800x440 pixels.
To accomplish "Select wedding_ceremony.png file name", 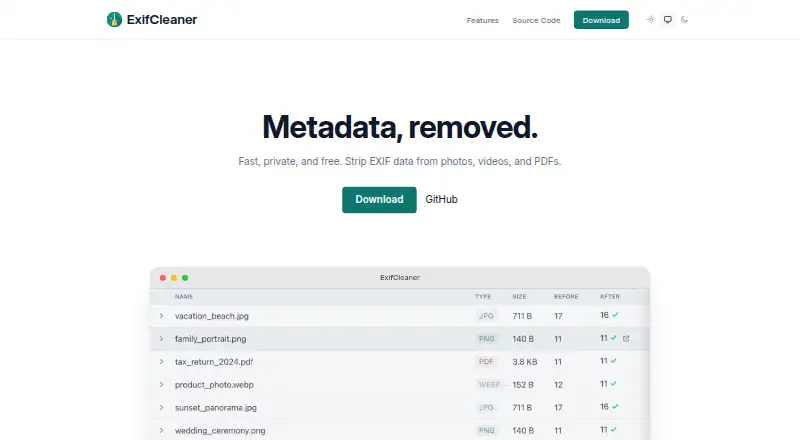I will (x=220, y=431).
